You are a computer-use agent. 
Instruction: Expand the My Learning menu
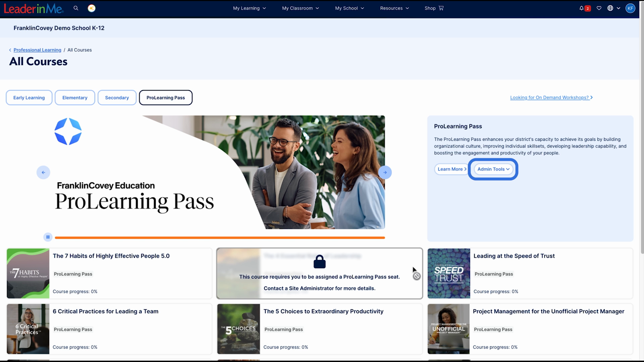[250, 8]
